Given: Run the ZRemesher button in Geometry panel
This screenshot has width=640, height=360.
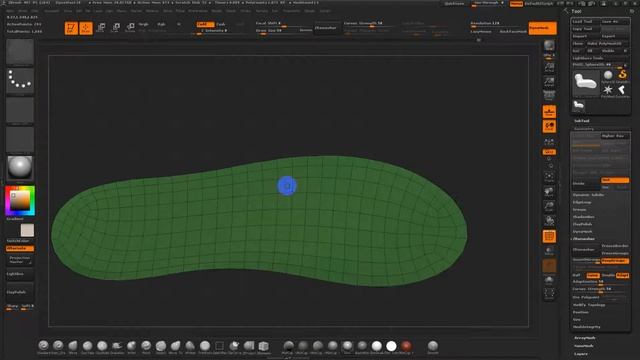Looking at the screenshot, I should pos(585,249).
